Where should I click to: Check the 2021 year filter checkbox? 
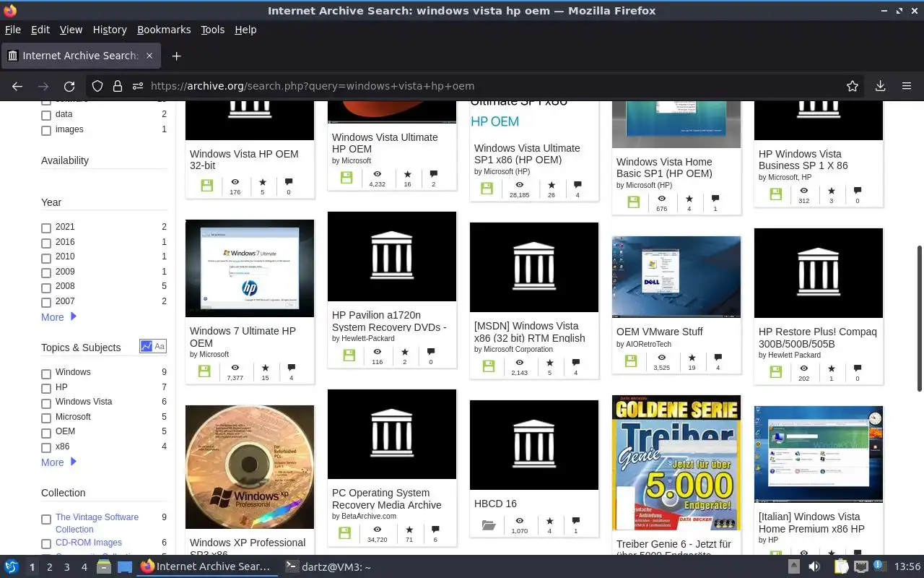(x=46, y=228)
